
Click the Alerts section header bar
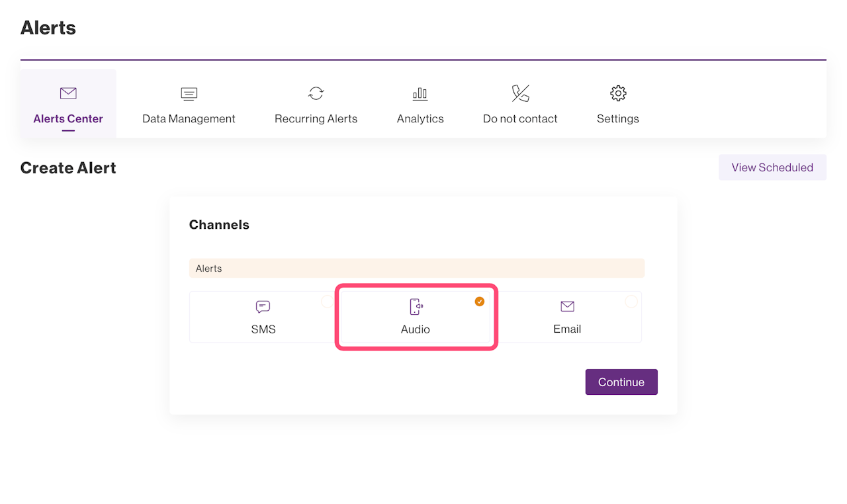pos(416,269)
